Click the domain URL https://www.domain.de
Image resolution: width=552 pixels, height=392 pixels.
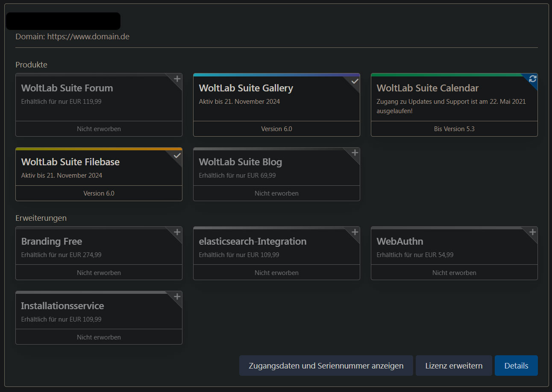click(x=88, y=37)
